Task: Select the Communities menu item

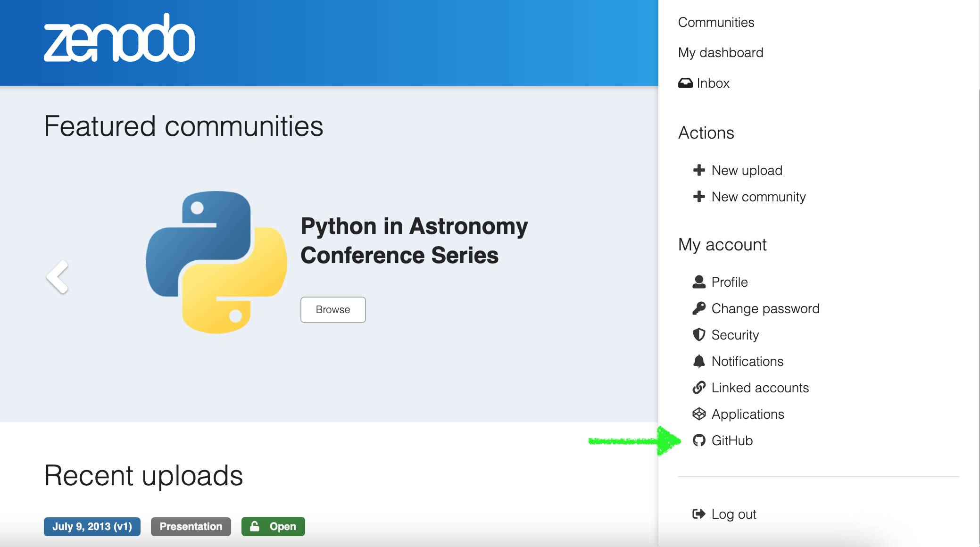Action: click(x=716, y=22)
